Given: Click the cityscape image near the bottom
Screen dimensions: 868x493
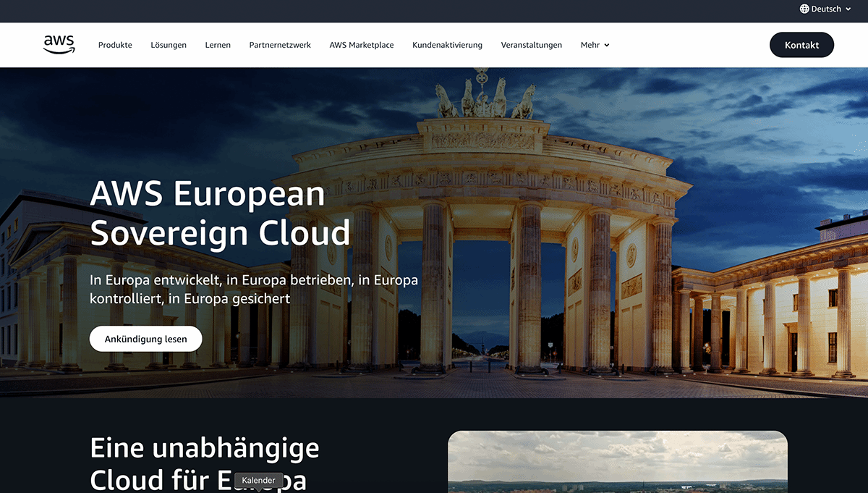Looking at the screenshot, I should [x=618, y=462].
